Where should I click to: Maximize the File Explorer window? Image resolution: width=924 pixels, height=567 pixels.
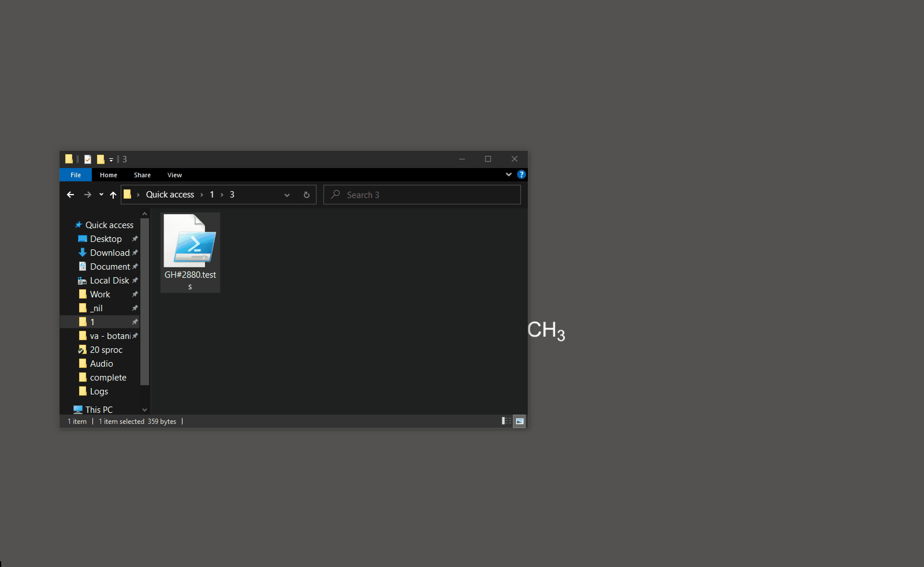click(x=488, y=159)
